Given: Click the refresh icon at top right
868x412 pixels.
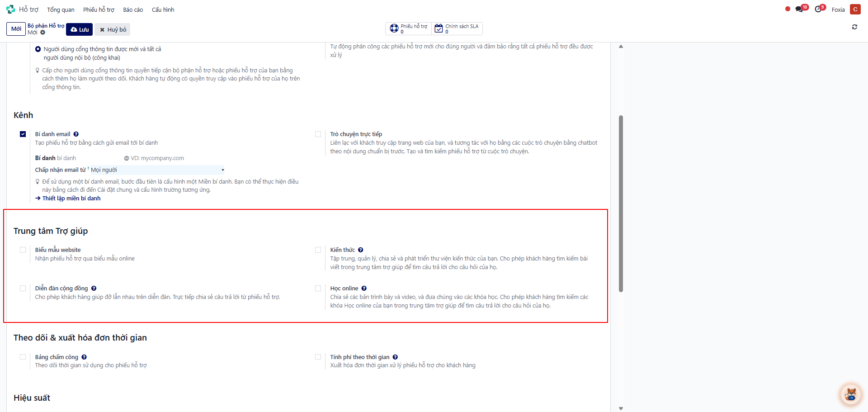Looking at the screenshot, I should coord(854,27).
